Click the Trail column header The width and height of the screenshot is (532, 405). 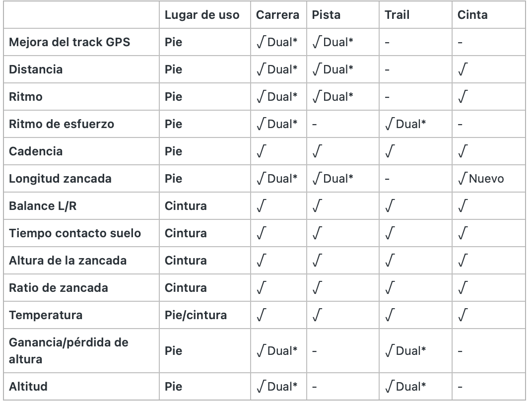397,15
